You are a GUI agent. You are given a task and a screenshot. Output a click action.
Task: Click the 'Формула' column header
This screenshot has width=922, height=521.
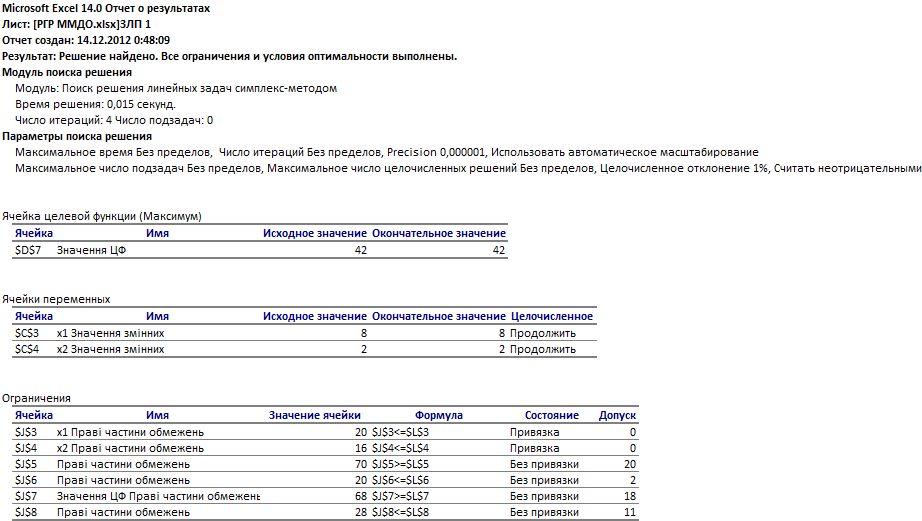click(439, 415)
